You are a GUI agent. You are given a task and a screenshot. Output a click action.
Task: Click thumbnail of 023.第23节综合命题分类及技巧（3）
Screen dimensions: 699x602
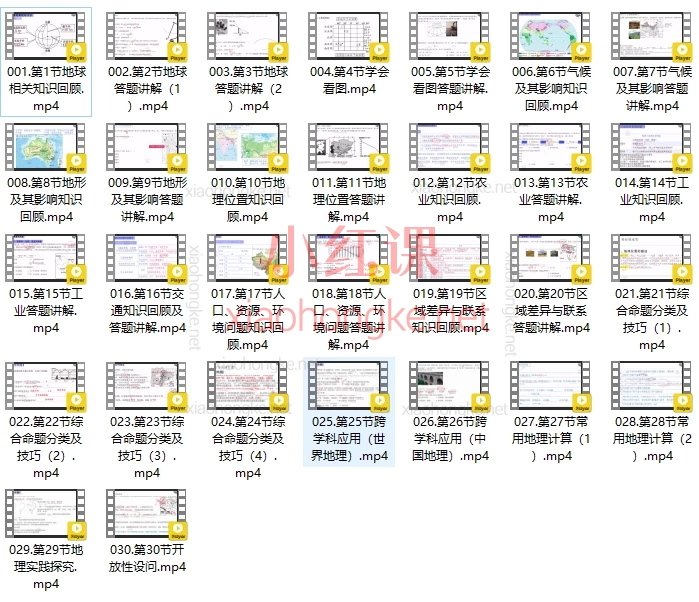point(147,388)
